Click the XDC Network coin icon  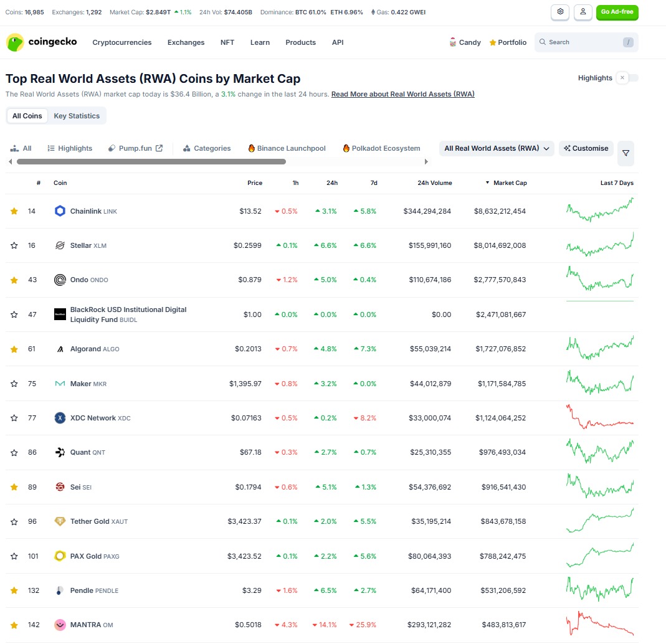click(x=60, y=418)
